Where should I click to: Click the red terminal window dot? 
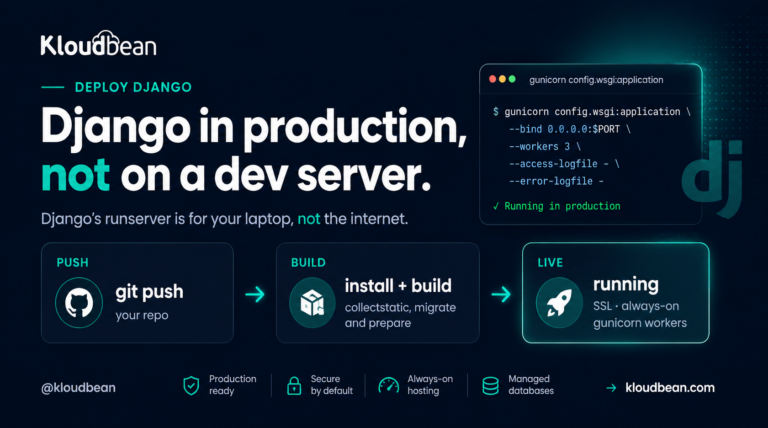pos(492,79)
